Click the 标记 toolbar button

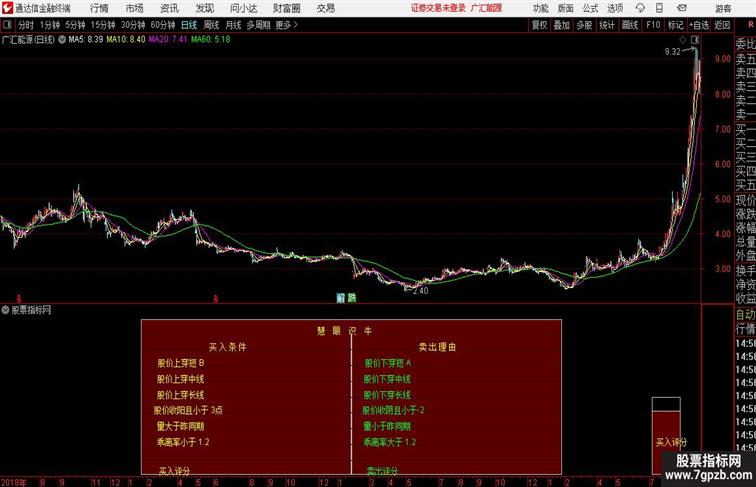click(675, 25)
